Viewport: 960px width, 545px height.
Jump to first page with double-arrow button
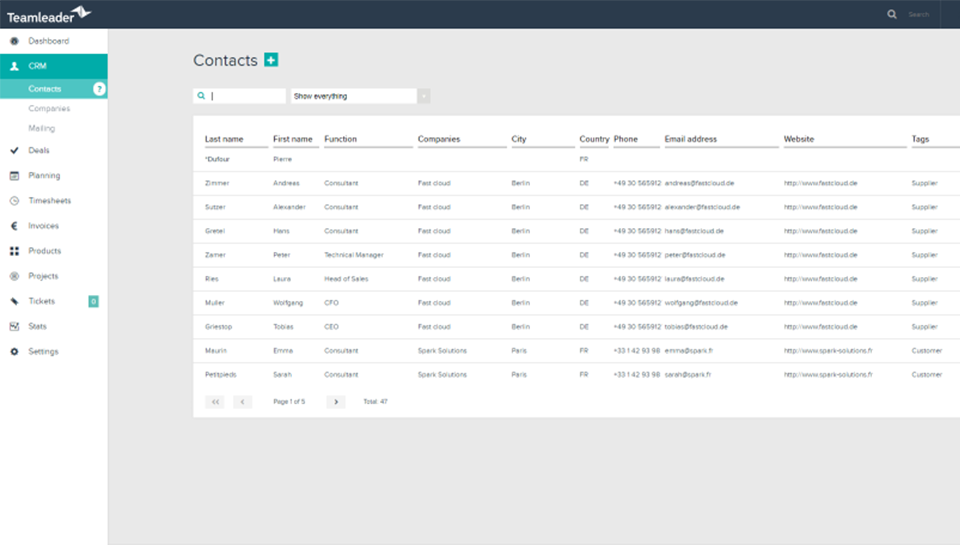tap(214, 401)
